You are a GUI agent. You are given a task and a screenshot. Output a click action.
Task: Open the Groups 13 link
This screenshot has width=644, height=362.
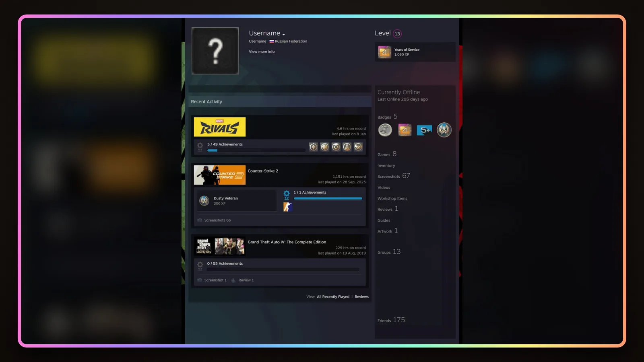pos(389,252)
